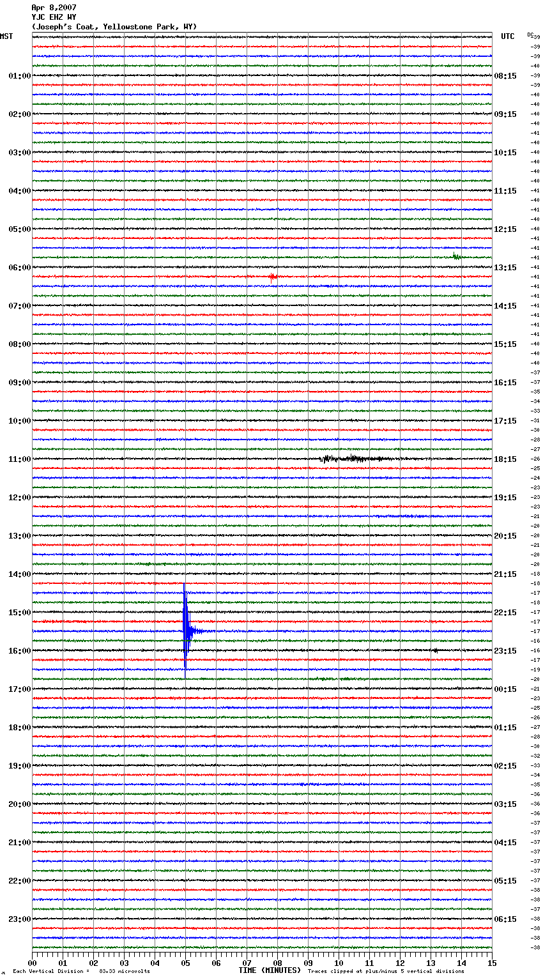Click the 10:15 UTC time label
The image size is (543, 980).
[x=505, y=153]
